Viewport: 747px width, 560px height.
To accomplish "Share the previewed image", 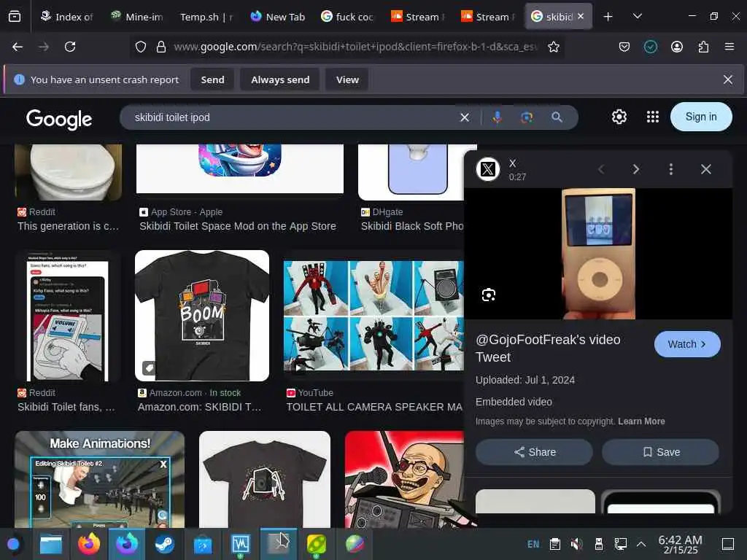I will (534, 452).
